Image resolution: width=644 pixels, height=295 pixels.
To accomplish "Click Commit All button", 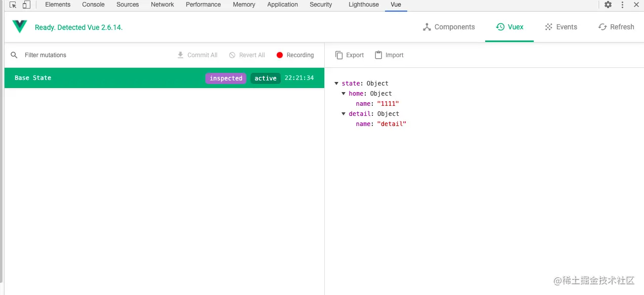I will point(197,55).
